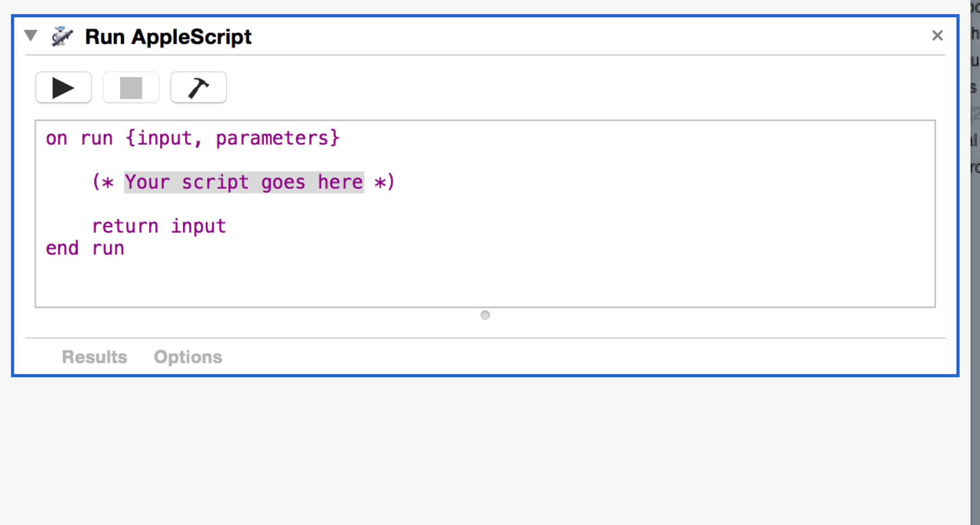The image size is (980, 525).
Task: Run the script with the play button
Action: coord(63,88)
